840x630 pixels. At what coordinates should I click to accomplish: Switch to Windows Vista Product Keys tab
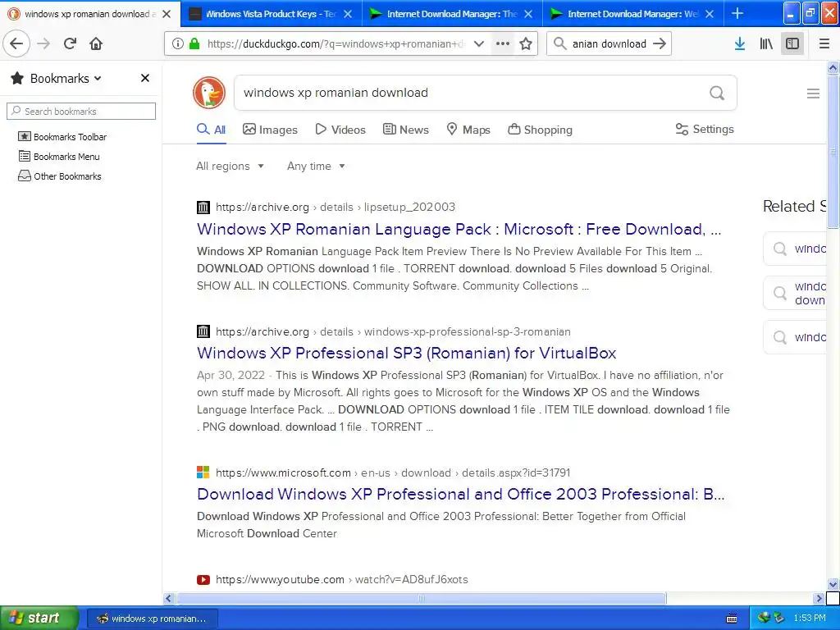pos(270,14)
